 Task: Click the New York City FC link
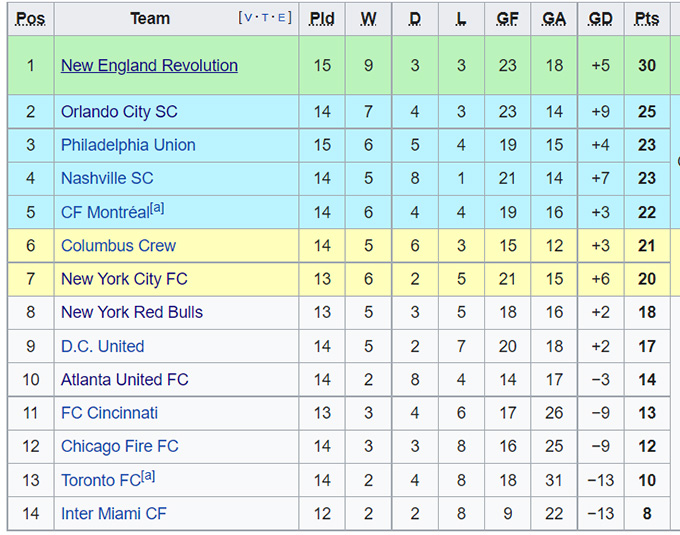[x=124, y=279]
